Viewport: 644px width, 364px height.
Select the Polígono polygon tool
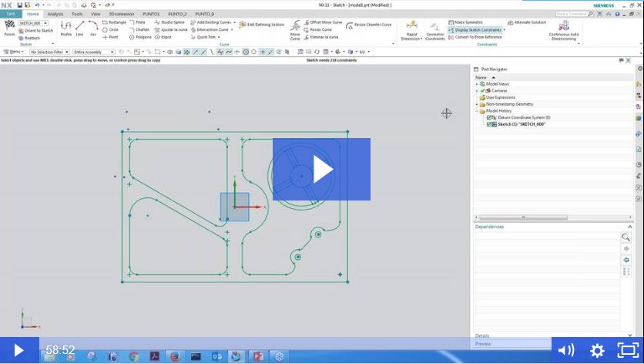(140, 37)
